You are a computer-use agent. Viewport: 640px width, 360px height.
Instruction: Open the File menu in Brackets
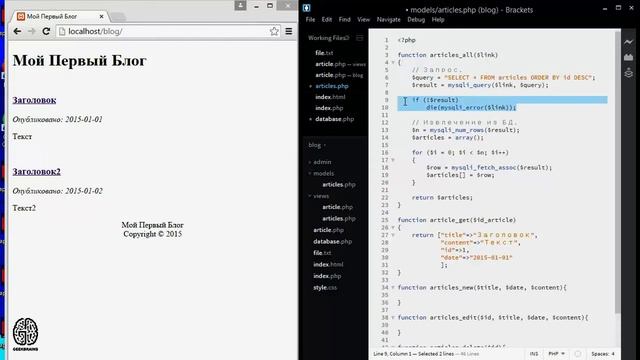310,20
